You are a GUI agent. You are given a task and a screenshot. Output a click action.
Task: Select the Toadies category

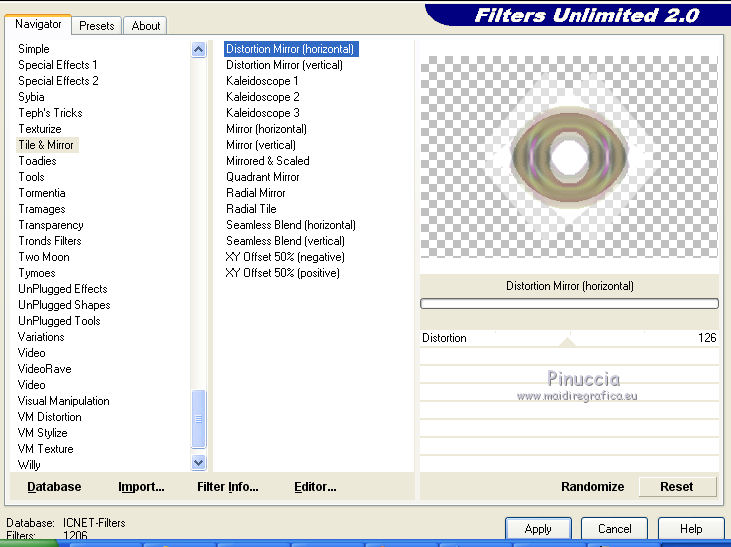click(37, 161)
